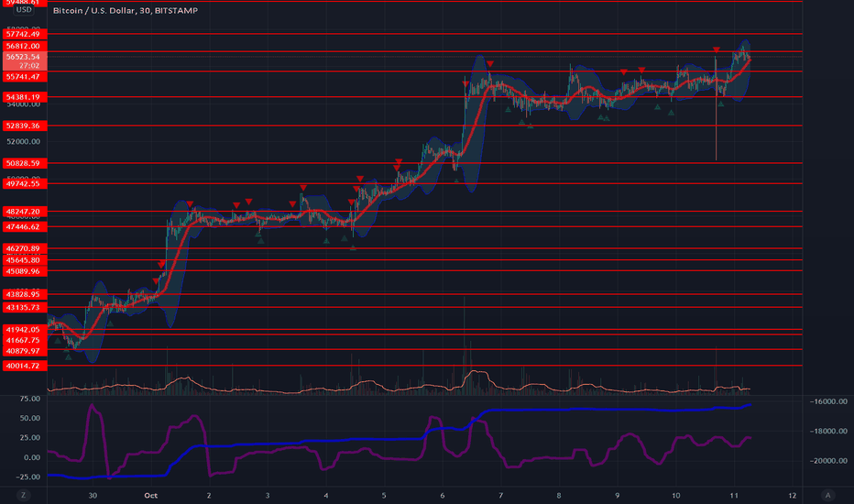Select the 43135.73 price level label

tap(25, 307)
